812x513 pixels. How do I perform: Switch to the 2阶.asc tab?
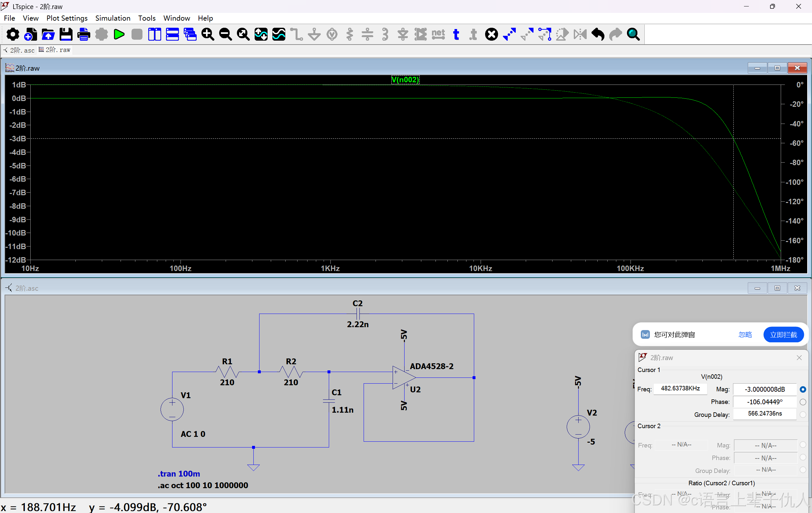(19, 50)
